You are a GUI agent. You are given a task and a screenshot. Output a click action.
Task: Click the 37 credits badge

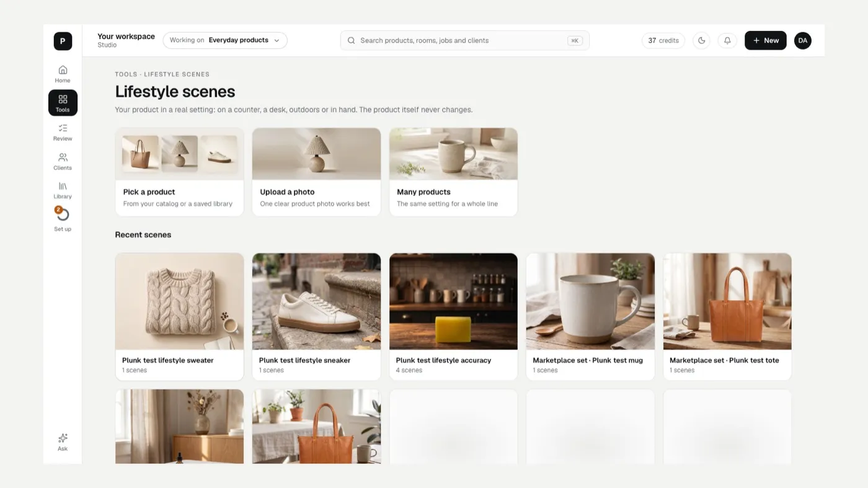[663, 40]
